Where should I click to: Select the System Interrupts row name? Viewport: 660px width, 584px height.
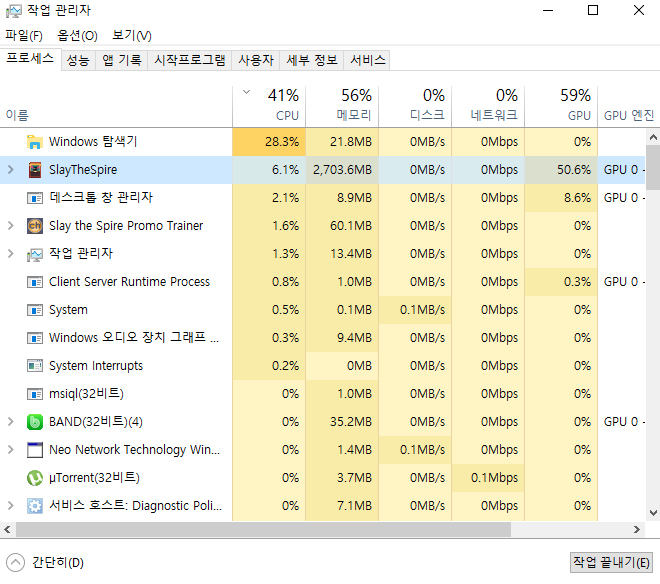[x=96, y=366]
